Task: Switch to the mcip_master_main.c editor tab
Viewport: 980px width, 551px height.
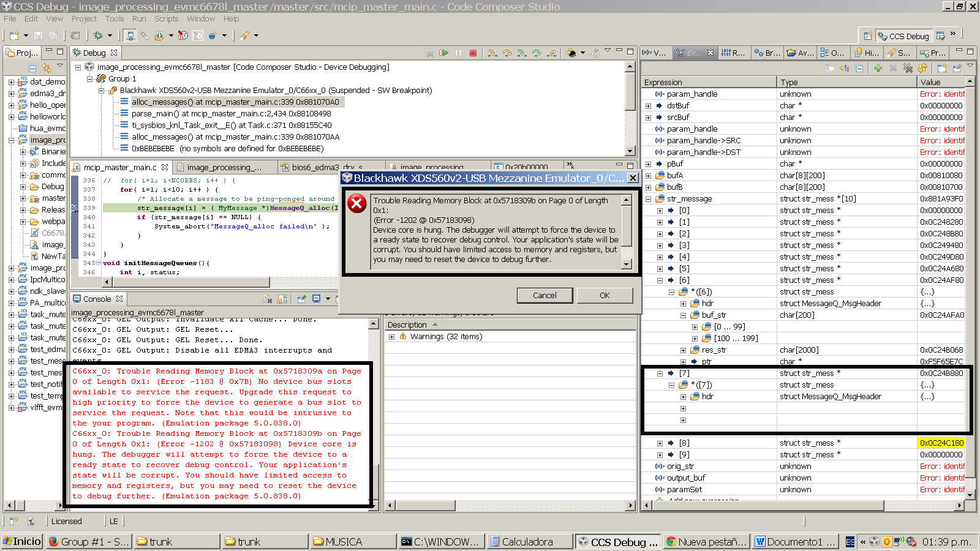Action: click(120, 167)
